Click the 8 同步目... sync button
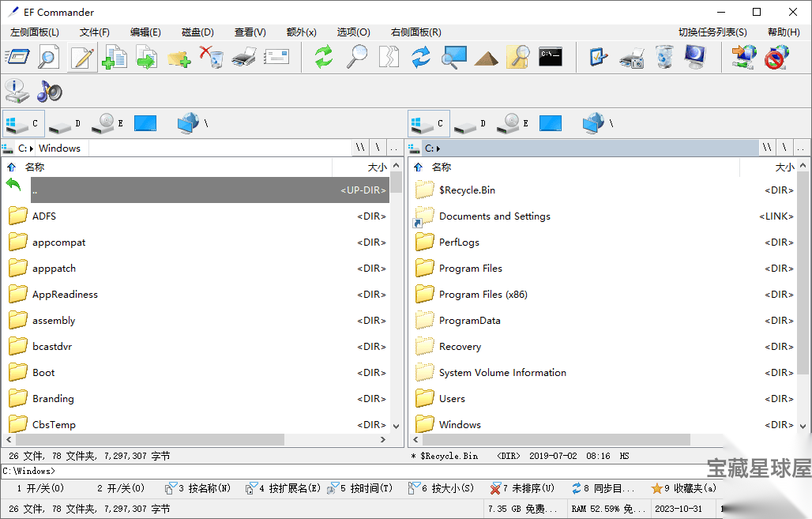 tap(603, 488)
